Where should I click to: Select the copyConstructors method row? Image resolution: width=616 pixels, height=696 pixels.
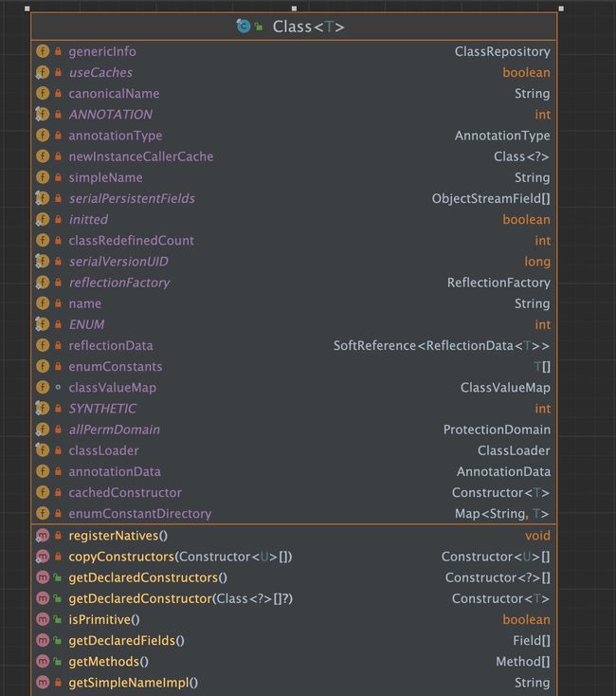pyautogui.click(x=294, y=557)
